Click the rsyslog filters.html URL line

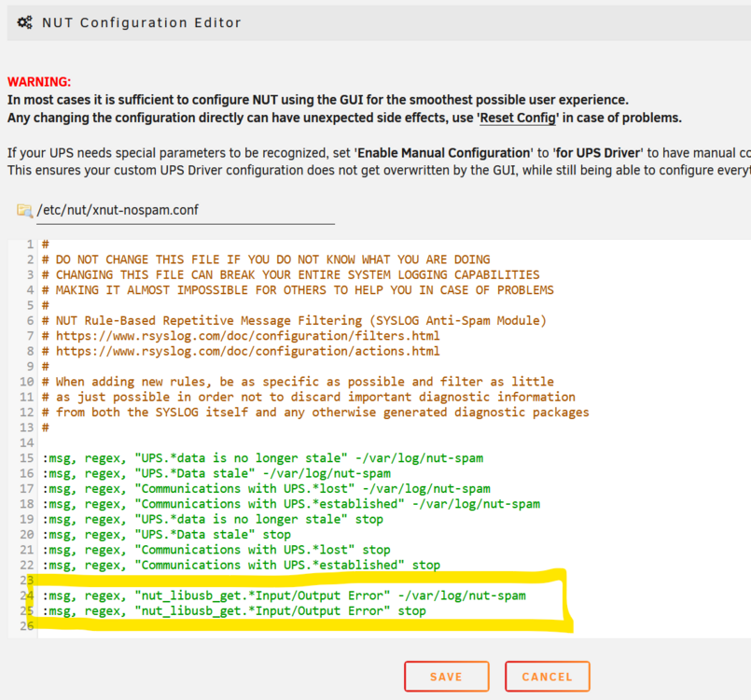241,336
